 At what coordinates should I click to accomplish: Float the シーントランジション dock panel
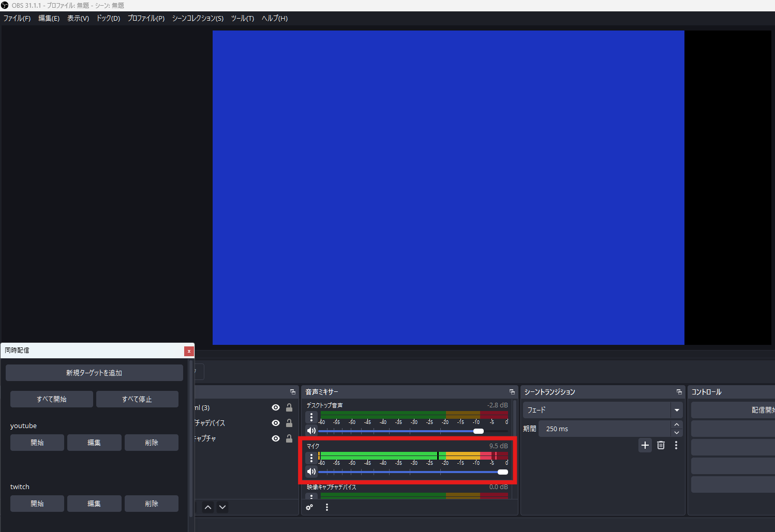pyautogui.click(x=679, y=392)
